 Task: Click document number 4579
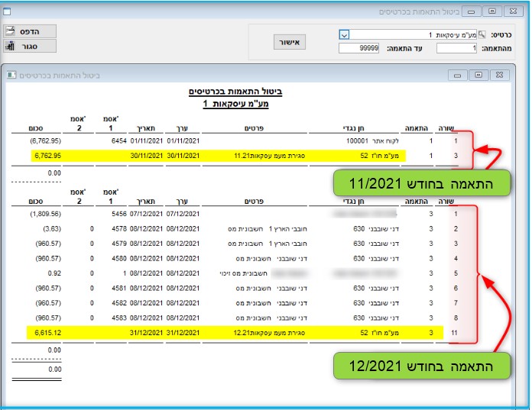pos(118,244)
